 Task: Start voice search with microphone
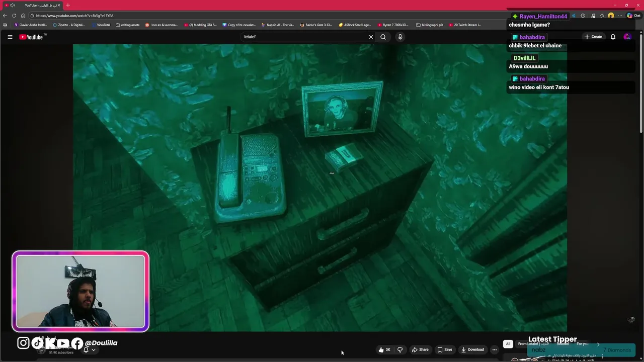coord(400,37)
